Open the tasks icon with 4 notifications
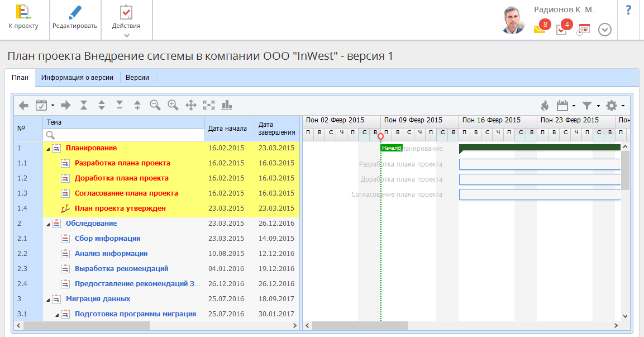 [x=561, y=30]
